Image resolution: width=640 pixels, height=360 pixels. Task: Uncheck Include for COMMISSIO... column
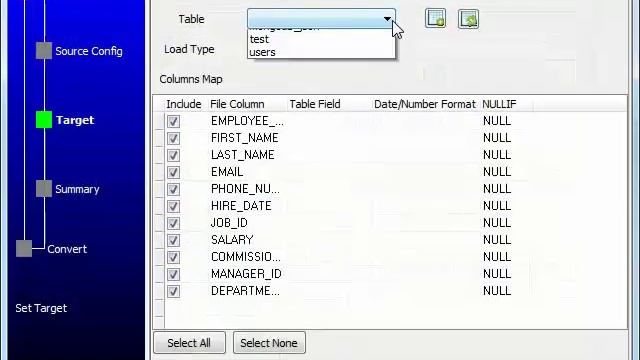(x=173, y=257)
